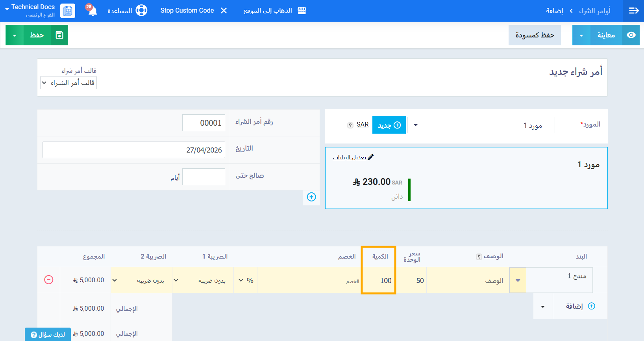Screen dimensions: 644x341
Task: Click the quantity field showing 100
Action: click(x=379, y=280)
